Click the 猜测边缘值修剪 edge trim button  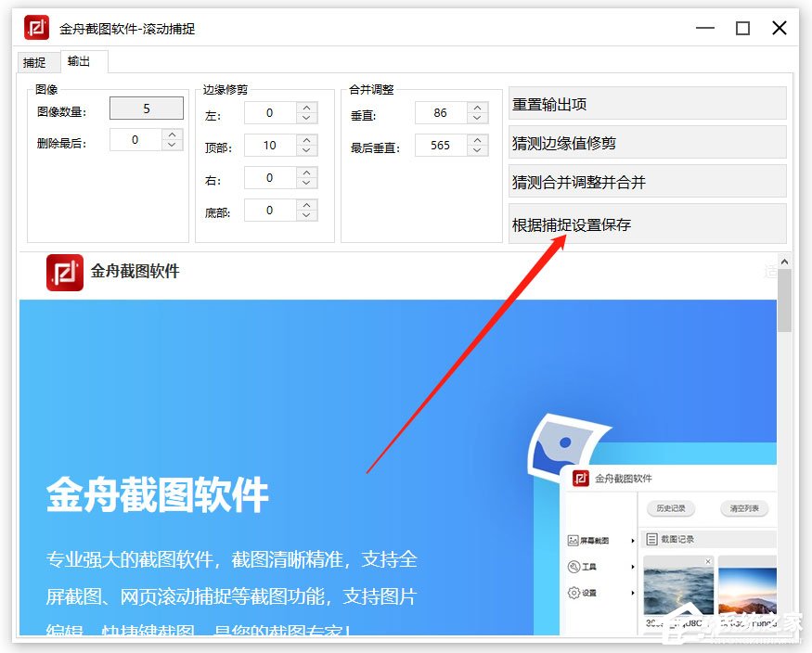coord(644,143)
